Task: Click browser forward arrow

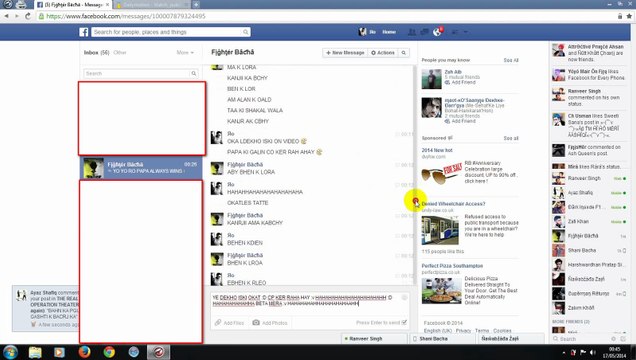Action: point(17,16)
